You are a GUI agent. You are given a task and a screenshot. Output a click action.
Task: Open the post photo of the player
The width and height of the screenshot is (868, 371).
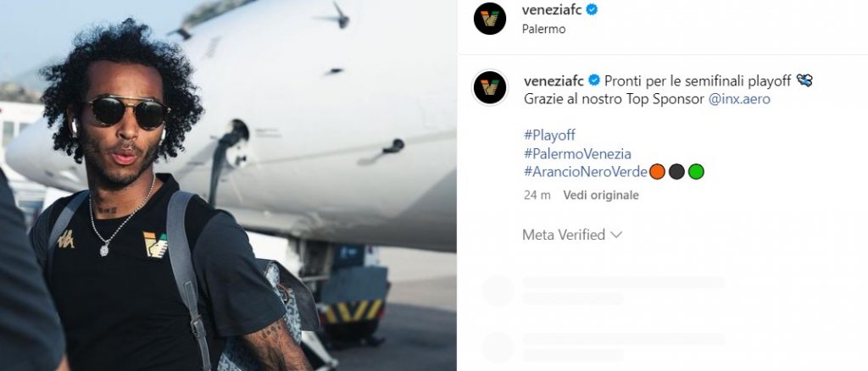[228, 185]
